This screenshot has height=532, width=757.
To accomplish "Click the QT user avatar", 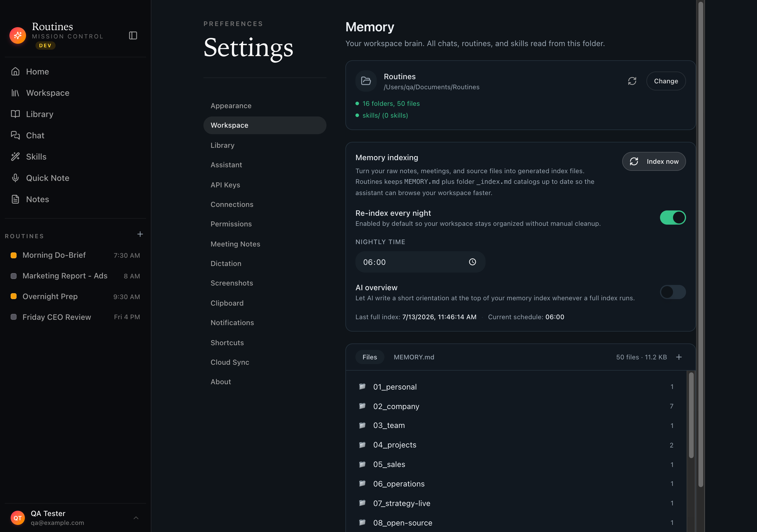I will point(18,518).
